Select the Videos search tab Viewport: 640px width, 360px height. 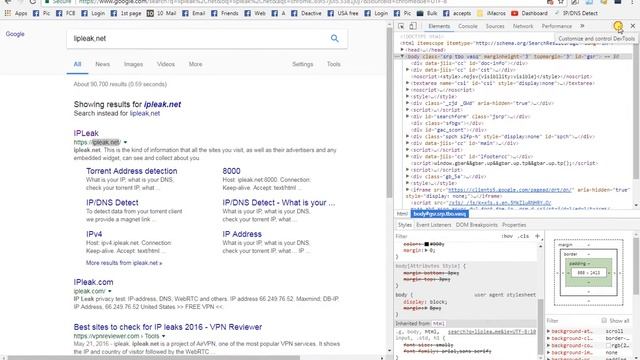coord(166,64)
